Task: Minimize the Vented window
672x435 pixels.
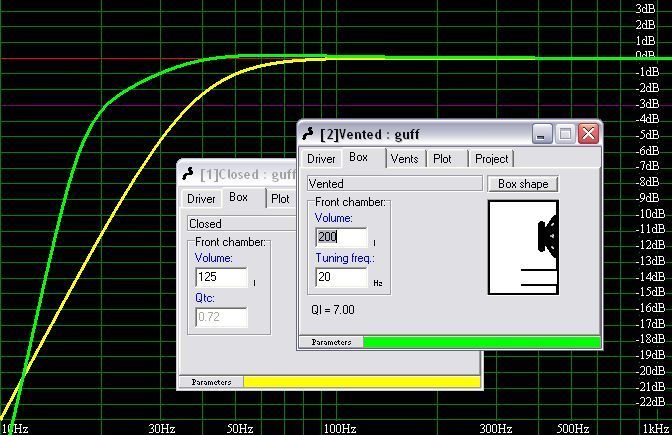Action: pyautogui.click(x=542, y=134)
